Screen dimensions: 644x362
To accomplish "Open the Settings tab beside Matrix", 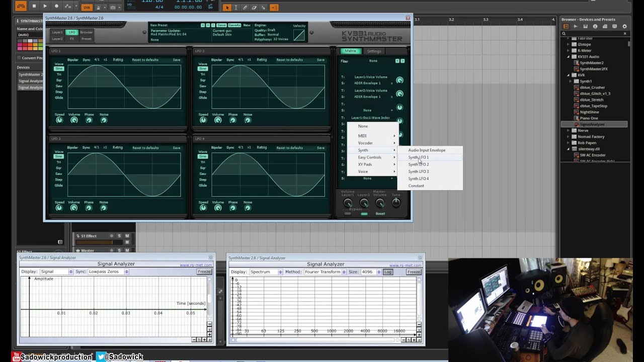I will tap(374, 51).
